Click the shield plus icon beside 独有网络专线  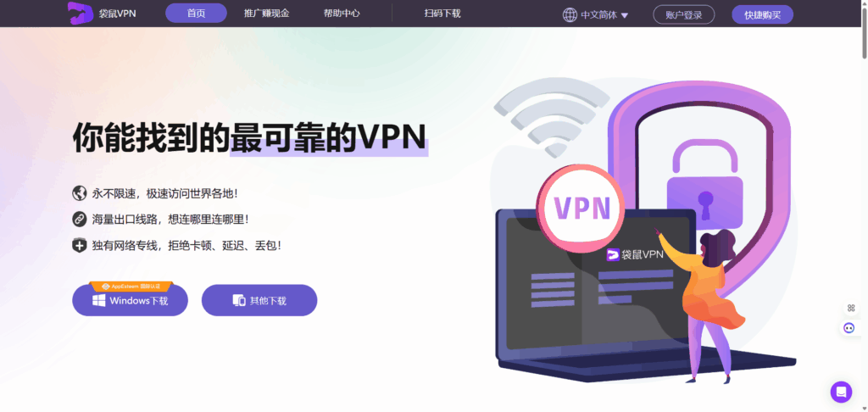pos(80,245)
